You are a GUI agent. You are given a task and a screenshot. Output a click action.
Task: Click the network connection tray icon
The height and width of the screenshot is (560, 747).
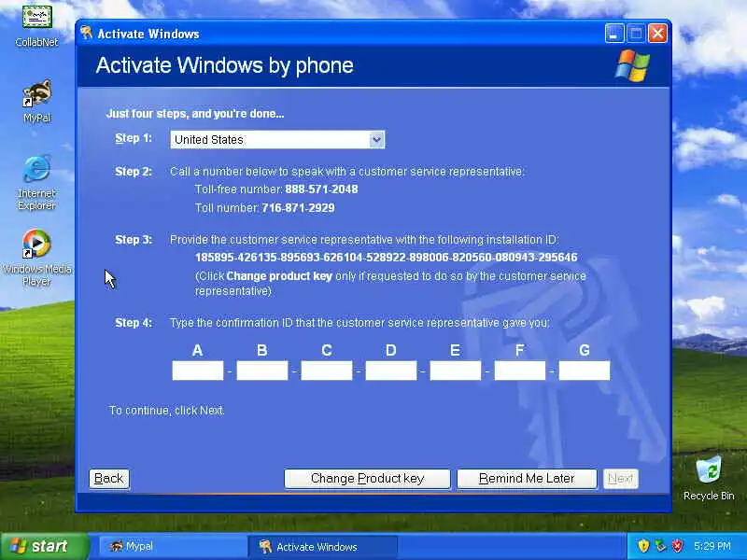[x=661, y=546]
